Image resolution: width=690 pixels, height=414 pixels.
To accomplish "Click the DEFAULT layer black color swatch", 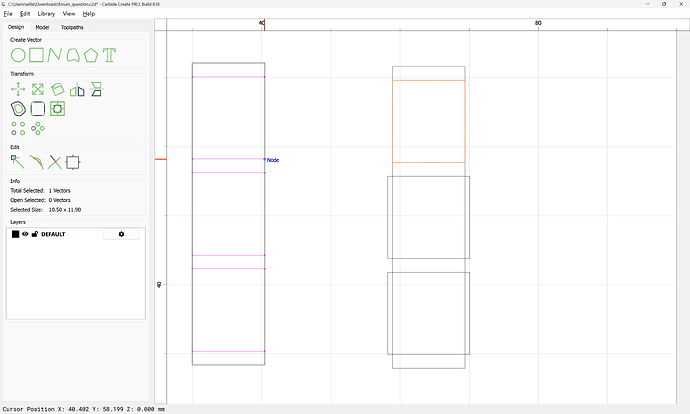I will [x=15, y=234].
